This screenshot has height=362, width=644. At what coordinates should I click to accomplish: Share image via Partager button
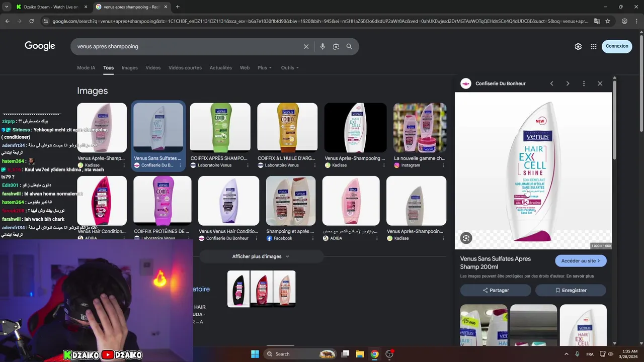[x=496, y=290]
